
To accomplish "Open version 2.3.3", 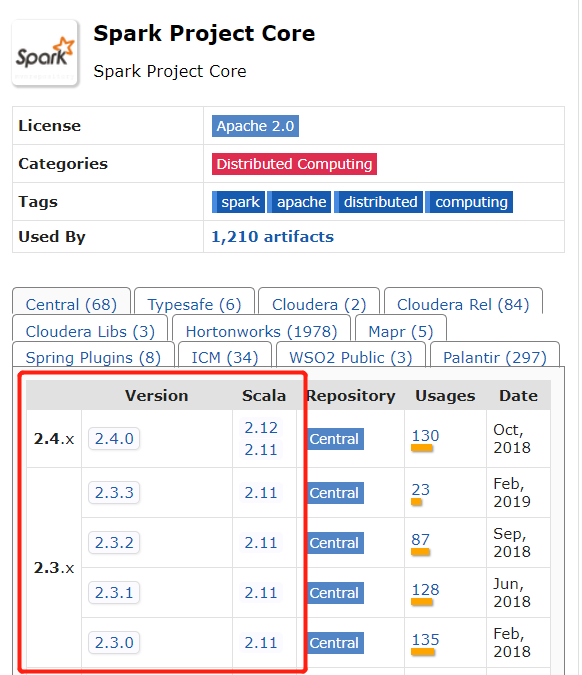I will tap(114, 492).
